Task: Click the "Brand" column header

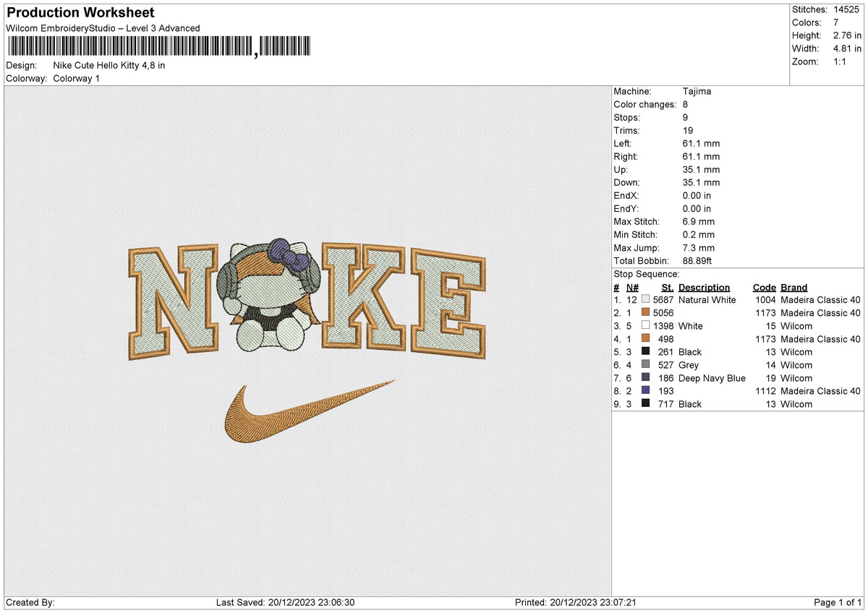Action: 793,288
